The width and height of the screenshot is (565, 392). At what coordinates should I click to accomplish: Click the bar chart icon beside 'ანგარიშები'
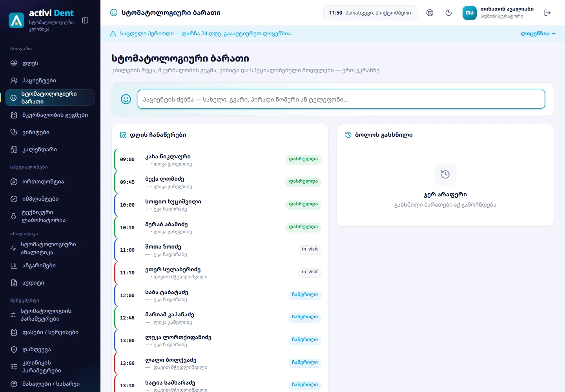click(x=14, y=266)
